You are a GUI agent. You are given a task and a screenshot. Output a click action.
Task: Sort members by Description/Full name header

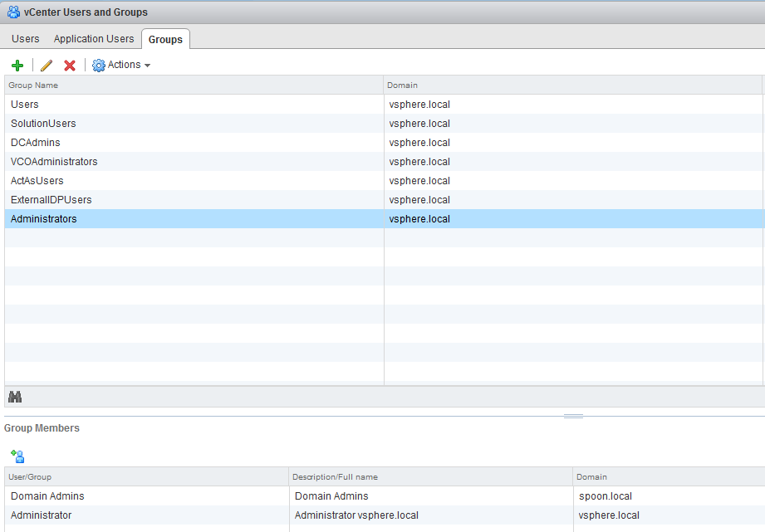coord(430,477)
